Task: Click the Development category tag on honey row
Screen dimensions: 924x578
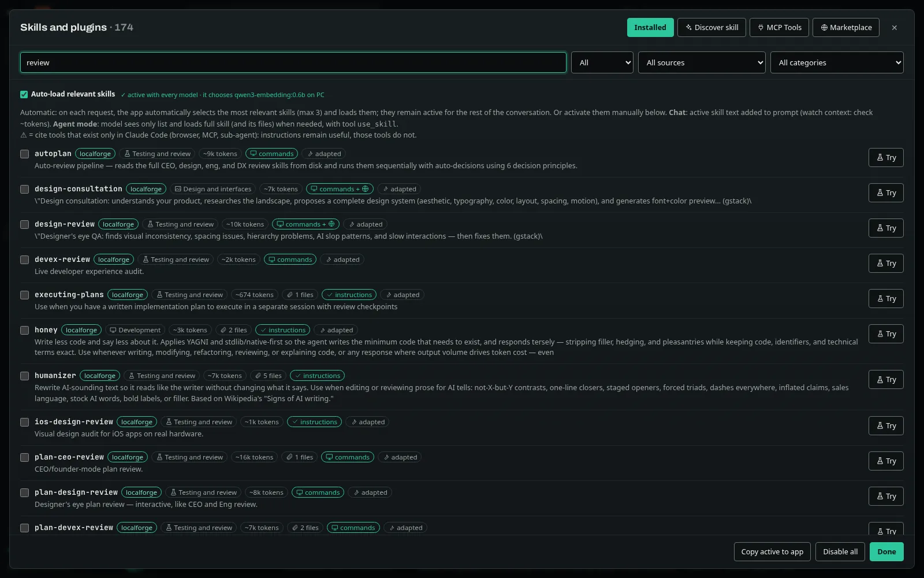Action: (x=135, y=330)
